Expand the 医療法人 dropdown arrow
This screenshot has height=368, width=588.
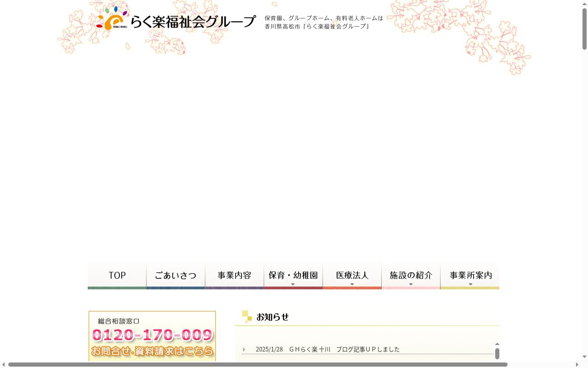click(352, 284)
